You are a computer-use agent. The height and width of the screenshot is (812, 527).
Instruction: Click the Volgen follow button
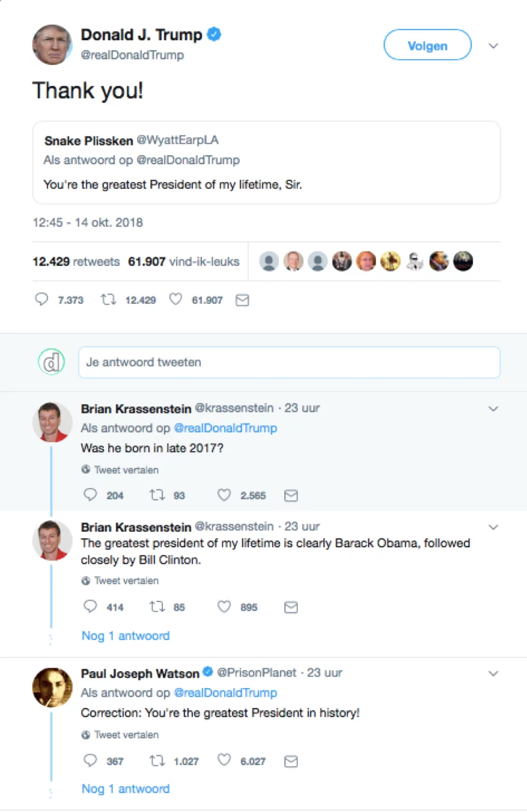pyautogui.click(x=427, y=45)
